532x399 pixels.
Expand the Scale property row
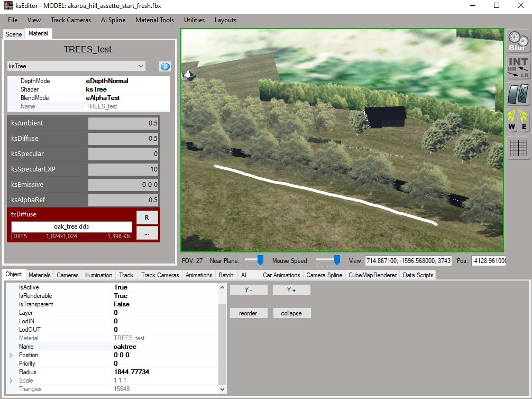click(11, 380)
